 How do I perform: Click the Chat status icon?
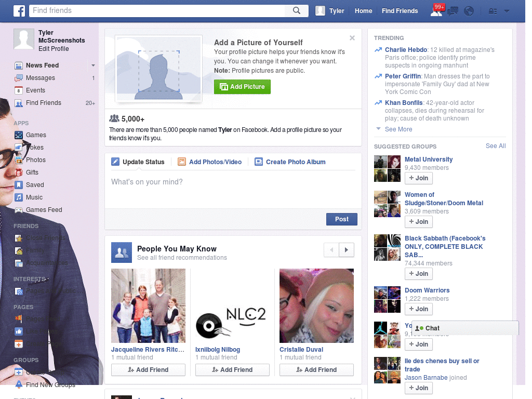[419, 328]
